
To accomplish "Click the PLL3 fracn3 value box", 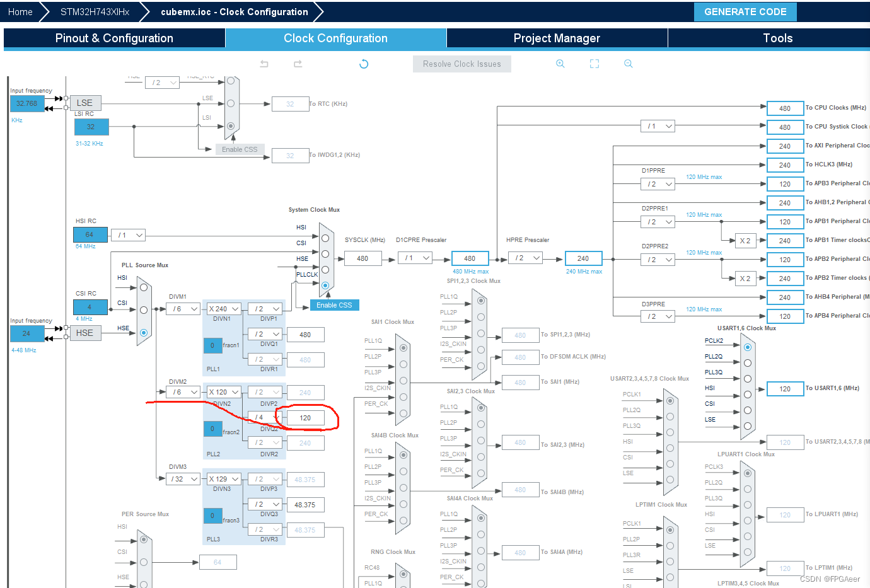I will tap(212, 516).
